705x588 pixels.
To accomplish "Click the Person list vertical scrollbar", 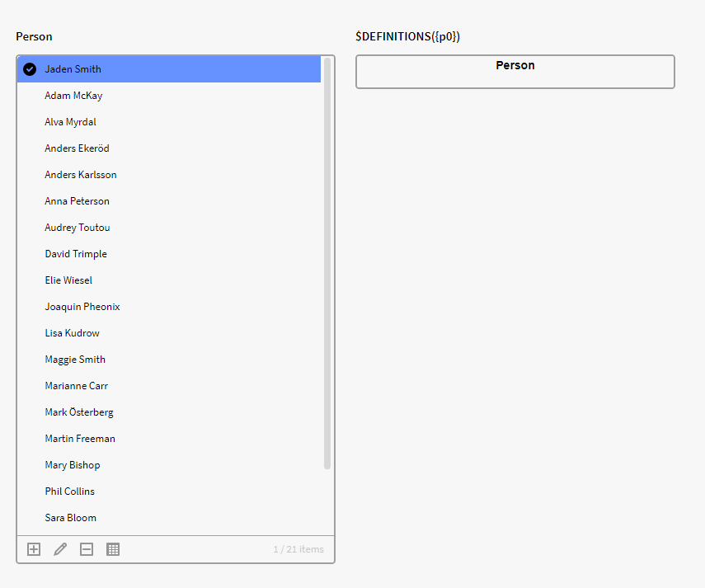I will pyautogui.click(x=327, y=264).
